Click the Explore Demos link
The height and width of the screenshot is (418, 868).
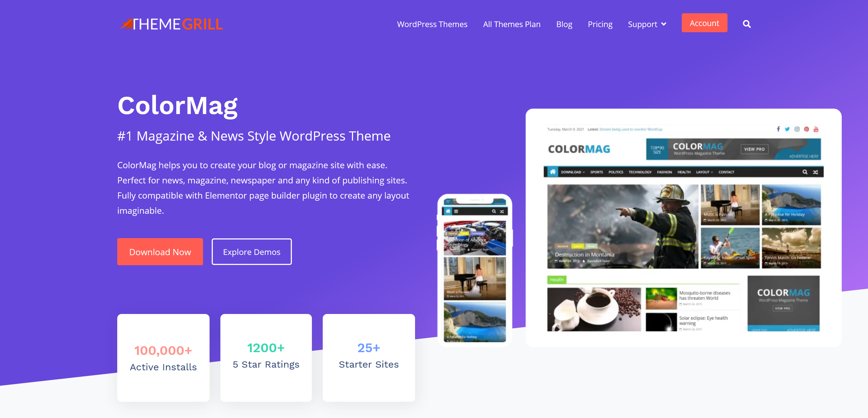251,252
